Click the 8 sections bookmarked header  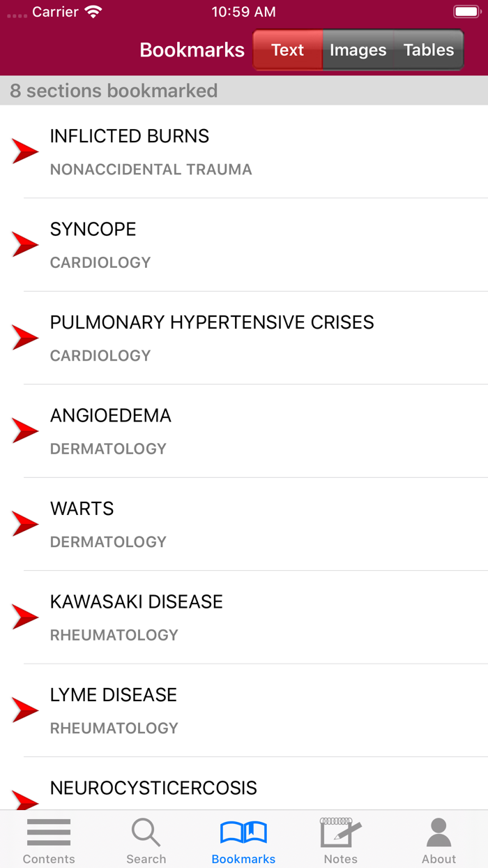point(114,91)
